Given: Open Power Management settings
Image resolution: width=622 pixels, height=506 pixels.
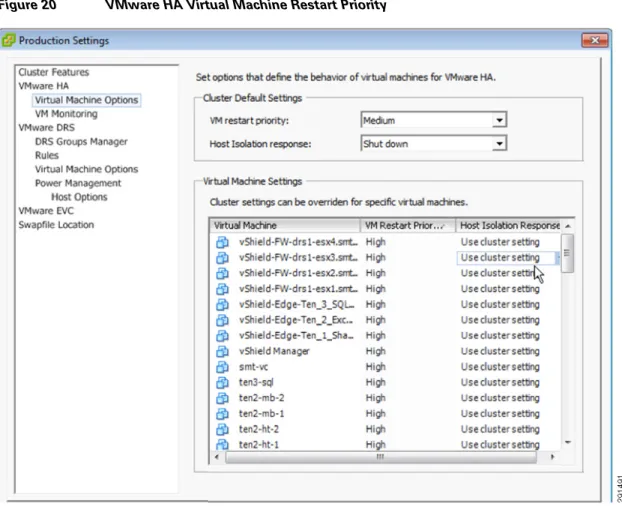Looking at the screenshot, I should tap(78, 183).
